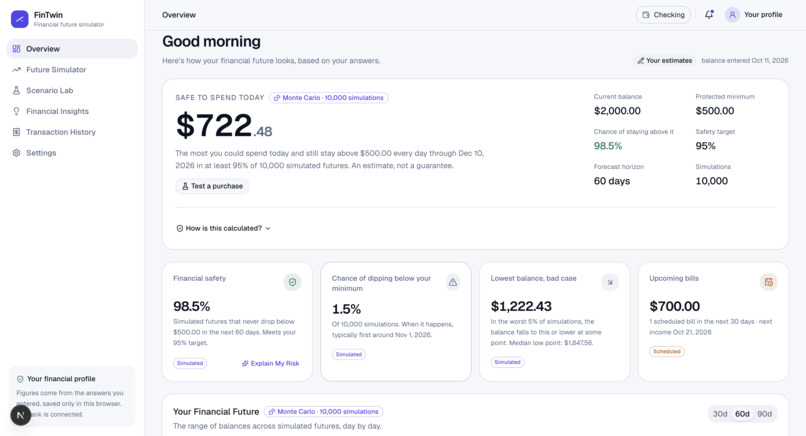Click the Your estimates badge
Image resolution: width=806 pixels, height=436 pixels.
tap(665, 61)
